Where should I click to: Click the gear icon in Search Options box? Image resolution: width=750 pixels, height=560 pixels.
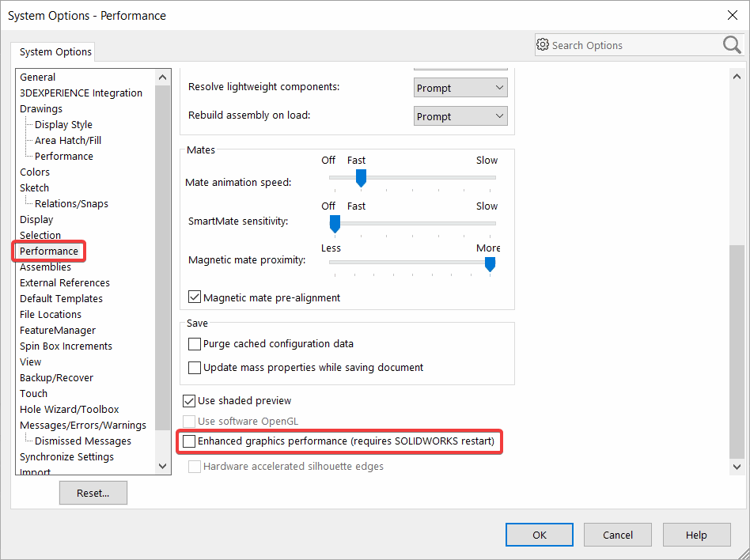click(543, 45)
